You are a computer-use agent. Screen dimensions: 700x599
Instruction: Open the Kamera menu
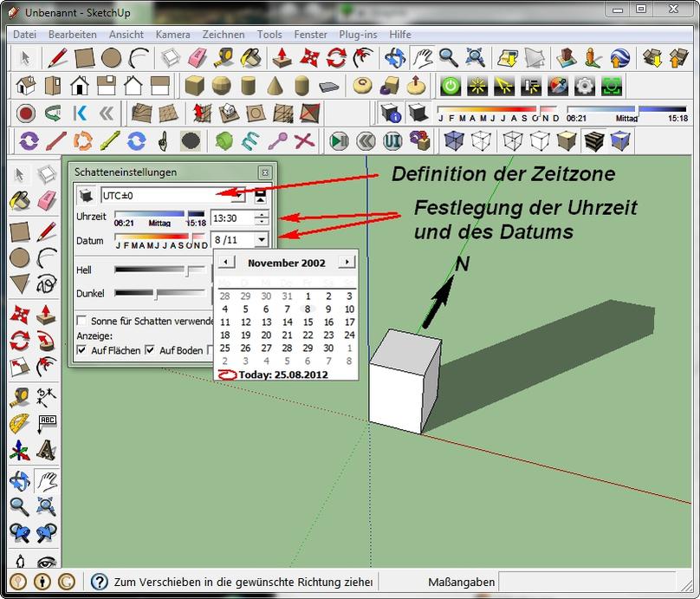[x=172, y=35]
